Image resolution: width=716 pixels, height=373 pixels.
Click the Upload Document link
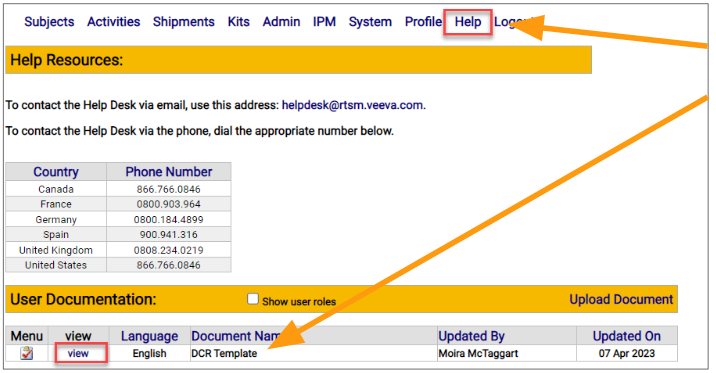621,299
